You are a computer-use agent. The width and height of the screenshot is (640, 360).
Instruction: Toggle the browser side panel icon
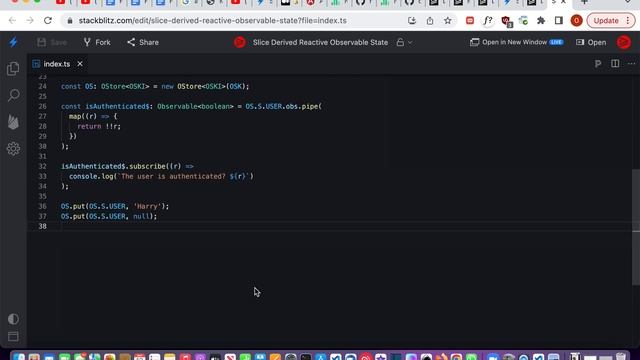coord(559,20)
